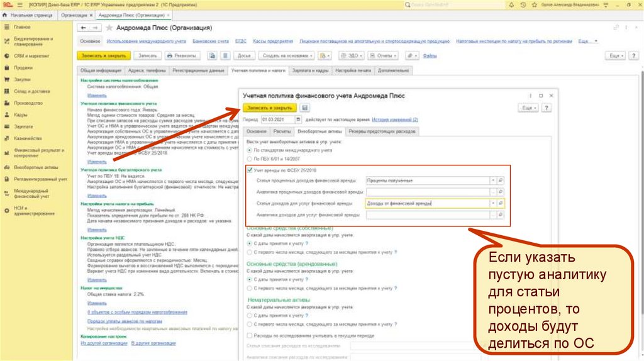Open the item next to Проценты полученные field
Screen dimensions: 644x361
(x=501, y=181)
